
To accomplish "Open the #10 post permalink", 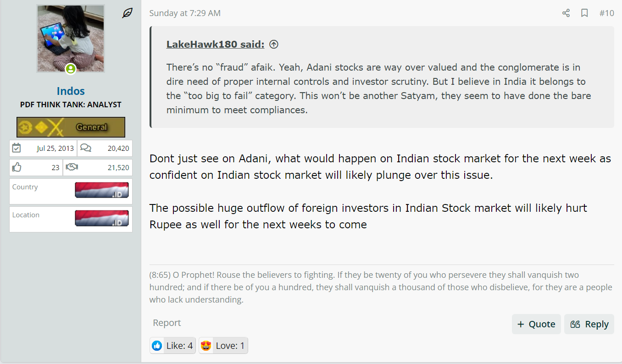I will coord(606,13).
